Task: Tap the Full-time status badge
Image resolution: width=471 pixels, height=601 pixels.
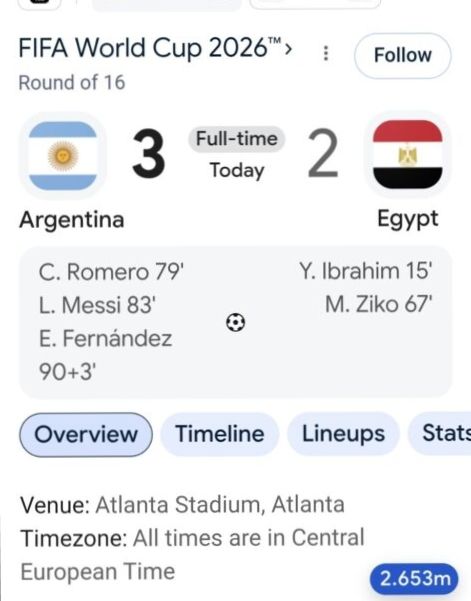Action: point(236,139)
